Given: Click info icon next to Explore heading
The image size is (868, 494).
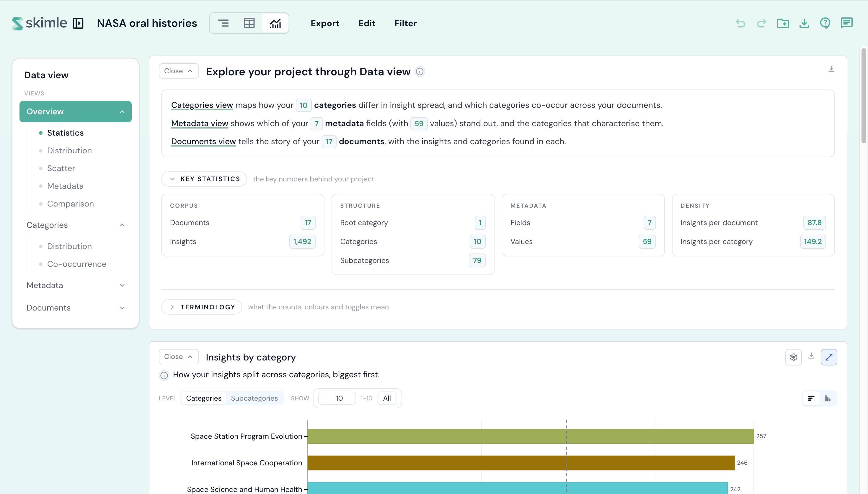Looking at the screenshot, I should pos(420,71).
